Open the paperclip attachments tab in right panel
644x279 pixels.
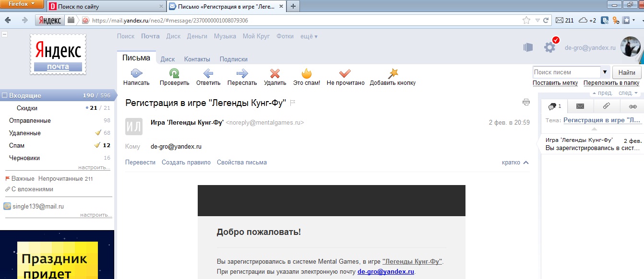coord(607,106)
